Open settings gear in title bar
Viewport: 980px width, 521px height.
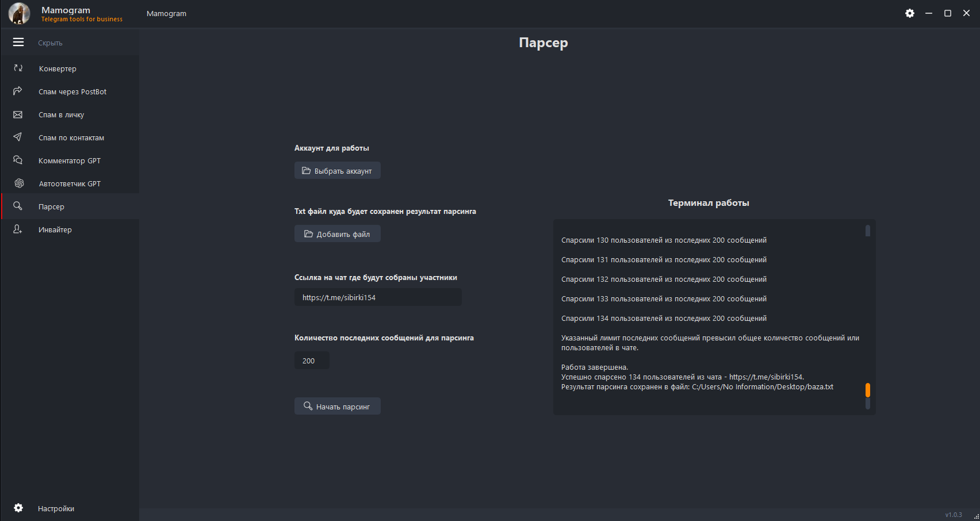click(x=910, y=13)
